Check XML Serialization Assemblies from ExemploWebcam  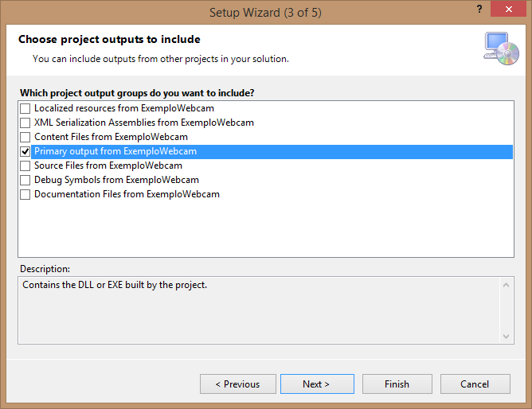[x=25, y=123]
